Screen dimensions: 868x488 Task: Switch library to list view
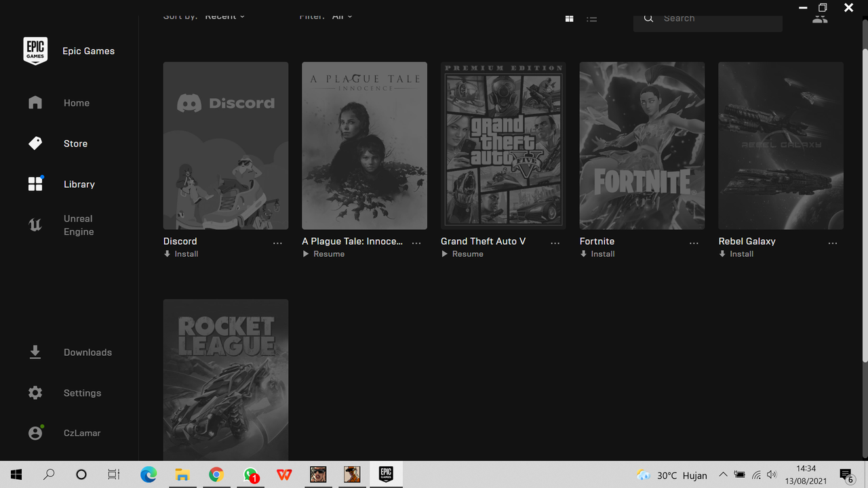coord(592,18)
